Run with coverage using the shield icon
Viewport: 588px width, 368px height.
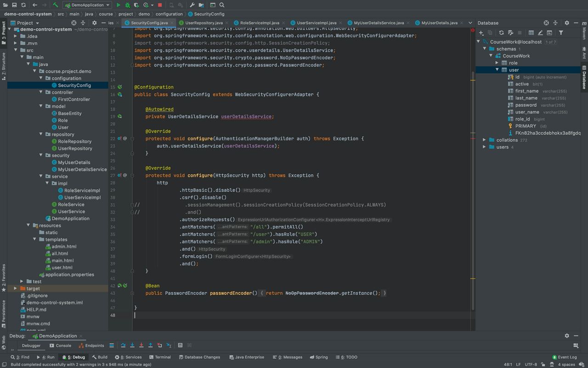137,5
